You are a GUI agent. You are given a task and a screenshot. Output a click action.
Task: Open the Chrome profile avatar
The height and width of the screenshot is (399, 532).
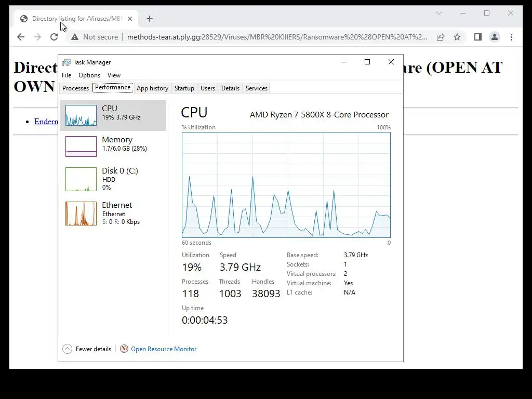pos(495,37)
